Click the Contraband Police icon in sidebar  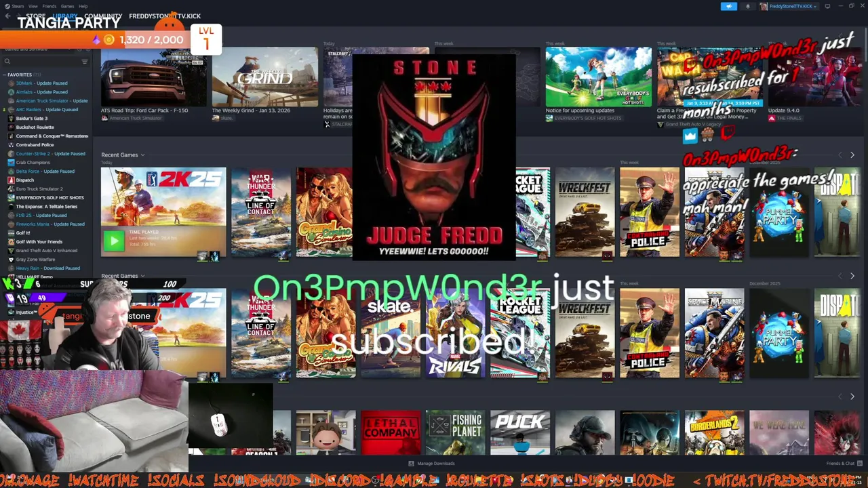click(x=11, y=145)
